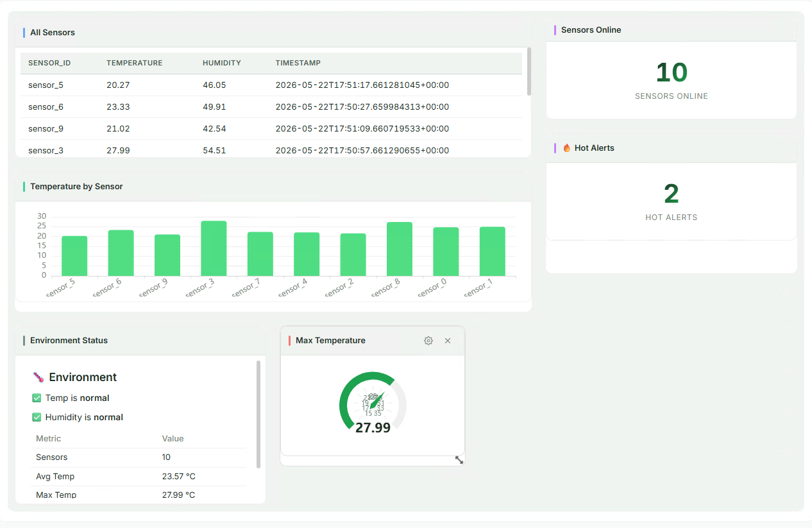The image size is (812, 528).
Task: Click temperature value 23.33
Action: [118, 106]
